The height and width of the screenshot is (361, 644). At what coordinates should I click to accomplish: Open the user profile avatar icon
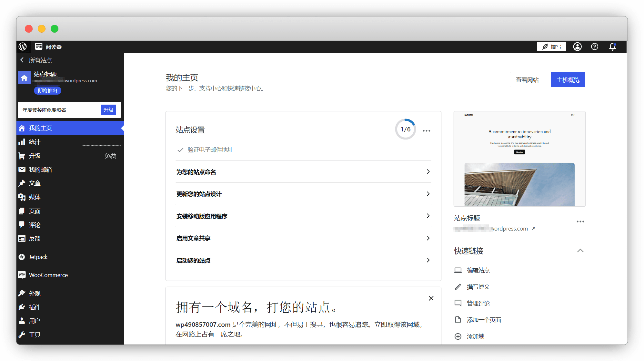click(x=577, y=46)
